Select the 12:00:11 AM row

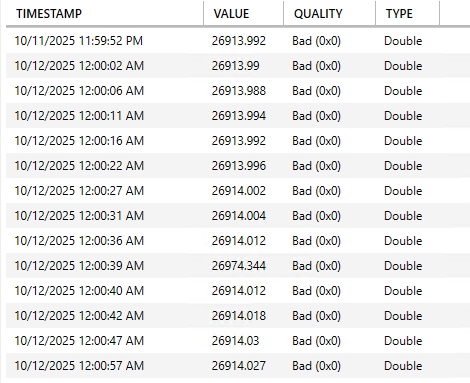click(x=238, y=116)
